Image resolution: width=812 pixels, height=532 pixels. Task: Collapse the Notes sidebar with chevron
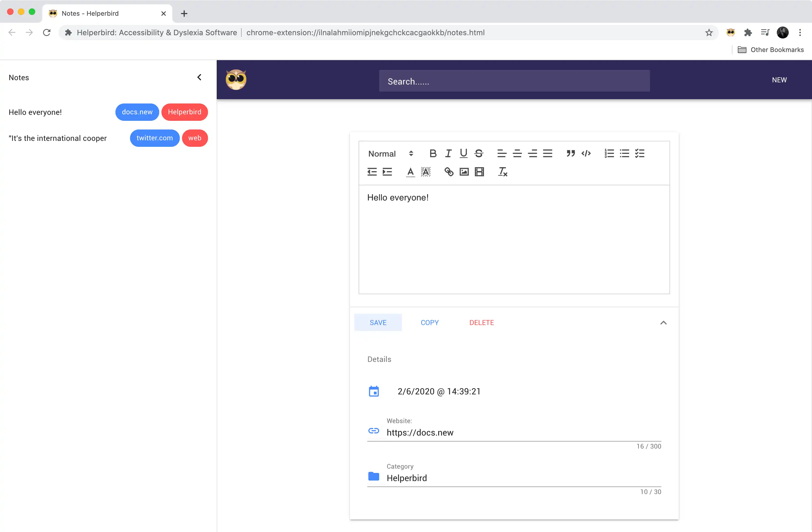coord(199,77)
